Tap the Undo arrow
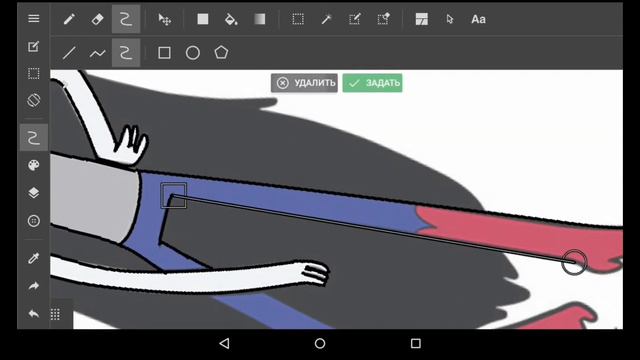 coord(33,313)
